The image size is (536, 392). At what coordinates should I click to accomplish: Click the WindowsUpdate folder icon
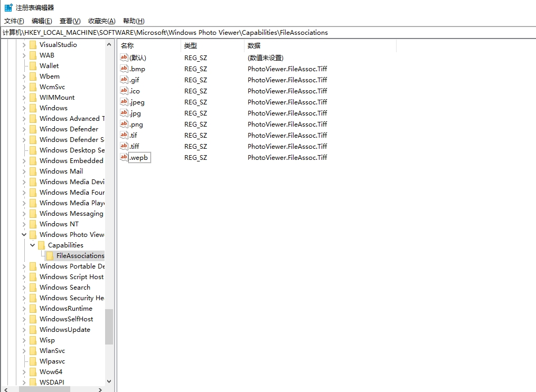pyautogui.click(x=33, y=330)
